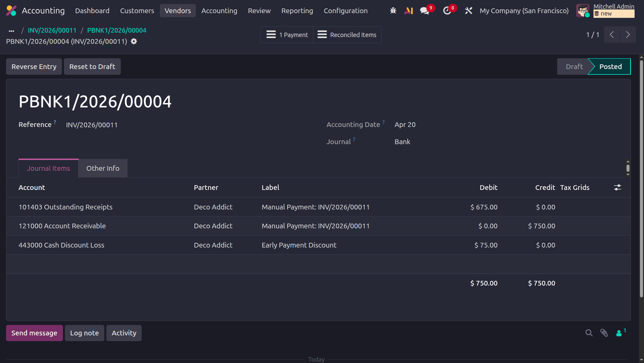
Task: Switch the entry status back to Draft
Action: pyautogui.click(x=574, y=66)
